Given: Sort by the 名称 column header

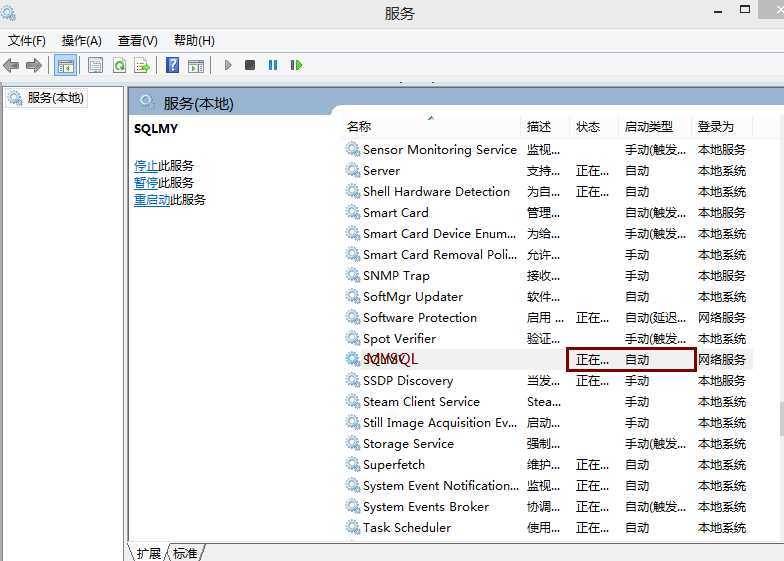Looking at the screenshot, I should point(432,126).
